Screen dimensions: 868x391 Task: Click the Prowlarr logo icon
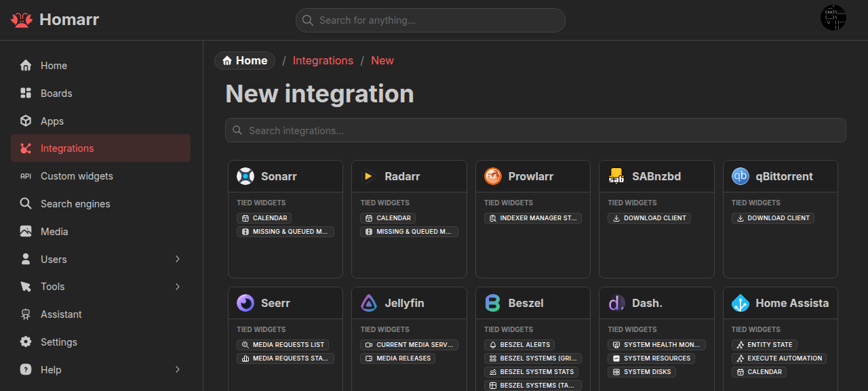(493, 176)
